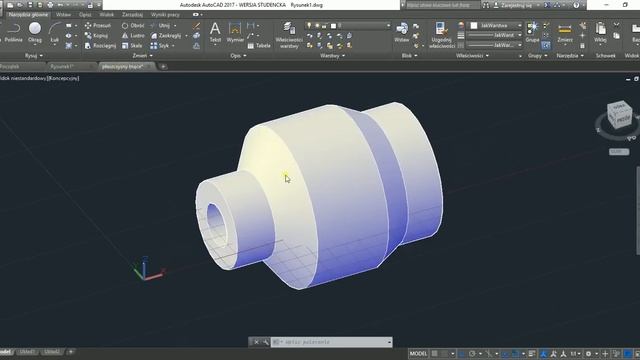The width and height of the screenshot is (640, 360).
Task: Open the Zarządzaj ribbon tab
Action: pyautogui.click(x=132, y=15)
